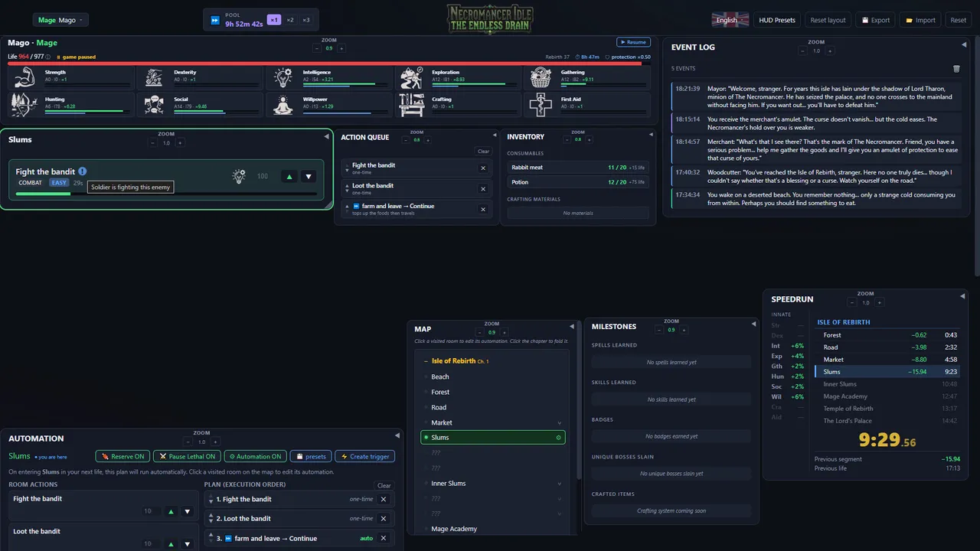Click the Intelligence lightbulb skill icon

pos(283,78)
